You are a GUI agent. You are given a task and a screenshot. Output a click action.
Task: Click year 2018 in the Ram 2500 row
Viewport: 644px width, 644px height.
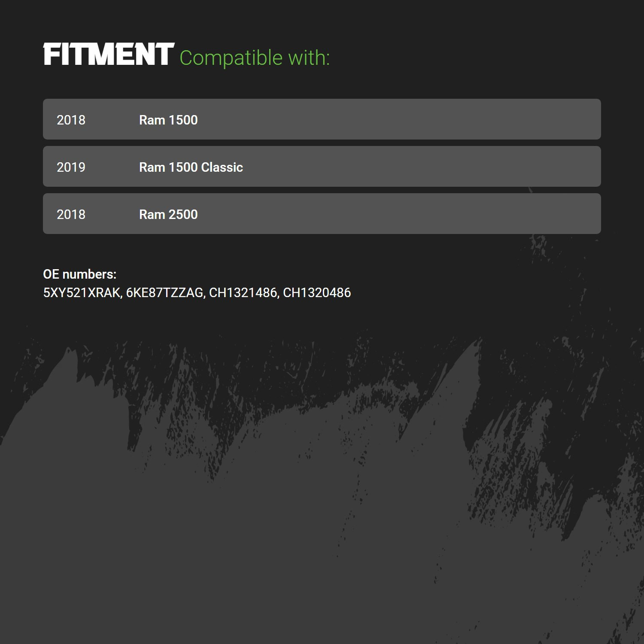[x=71, y=214]
